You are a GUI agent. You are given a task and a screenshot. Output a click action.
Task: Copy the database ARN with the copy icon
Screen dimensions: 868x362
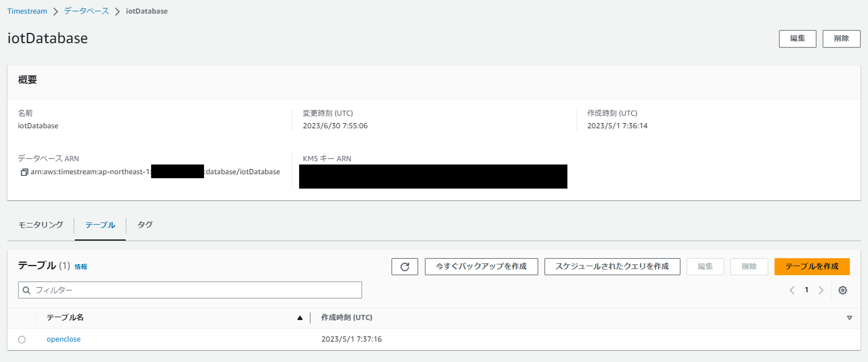[24, 172]
